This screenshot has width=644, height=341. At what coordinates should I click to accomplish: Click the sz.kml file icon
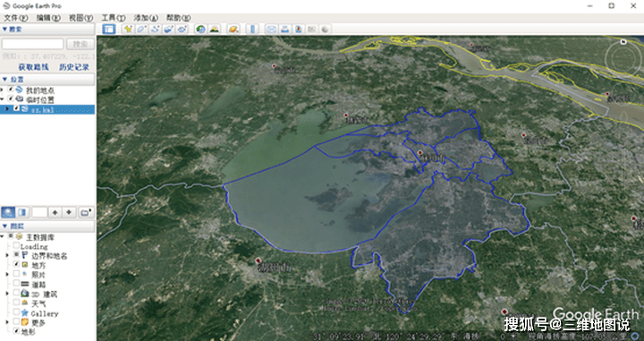(25, 109)
